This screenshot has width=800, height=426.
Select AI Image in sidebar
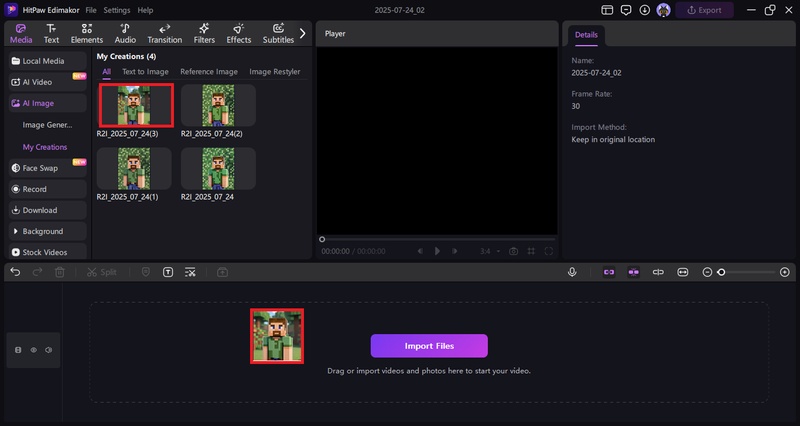tap(47, 103)
